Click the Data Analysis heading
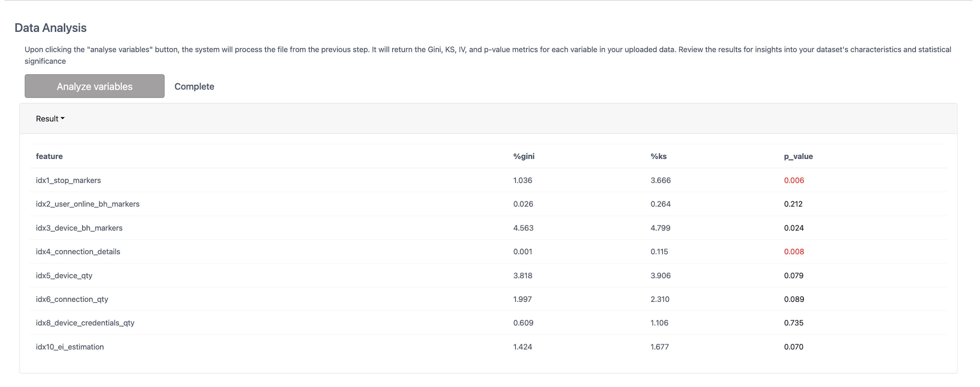 click(x=51, y=28)
